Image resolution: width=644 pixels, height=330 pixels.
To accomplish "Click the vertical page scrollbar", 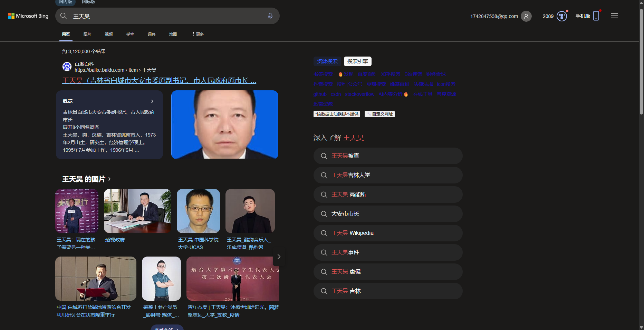I will [641, 61].
